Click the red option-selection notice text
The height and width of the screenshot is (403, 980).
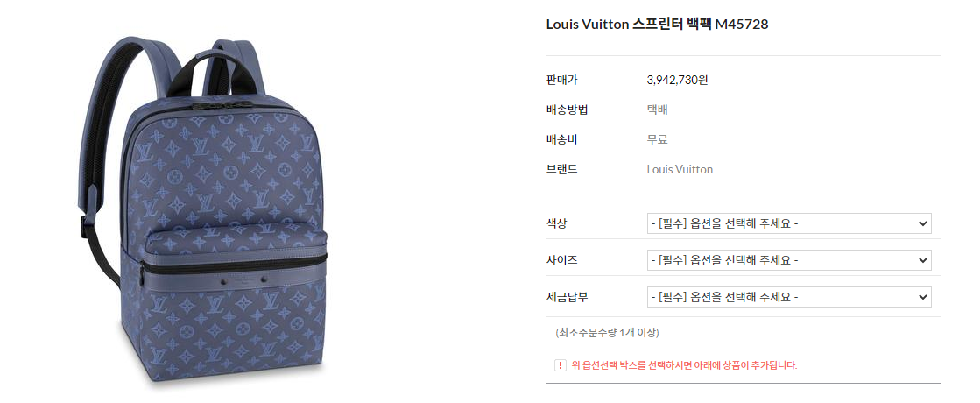coord(684,365)
